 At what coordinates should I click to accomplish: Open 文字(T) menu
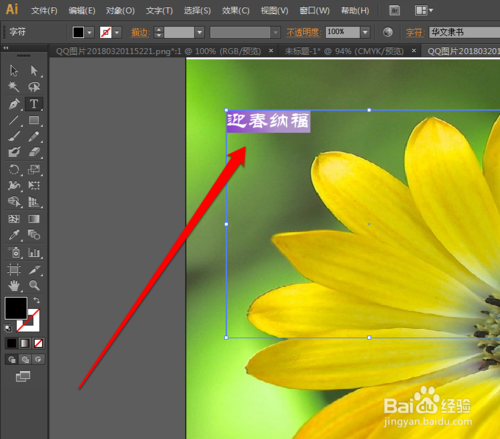click(x=159, y=11)
